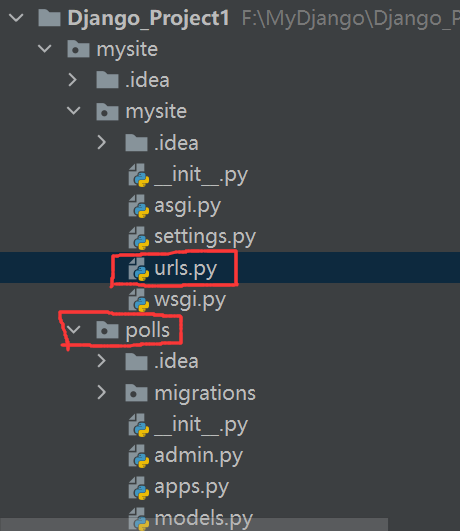Viewport: 460px width, 531px height.
Task: Click the Python icon of settings.py
Action: pyautogui.click(x=139, y=238)
